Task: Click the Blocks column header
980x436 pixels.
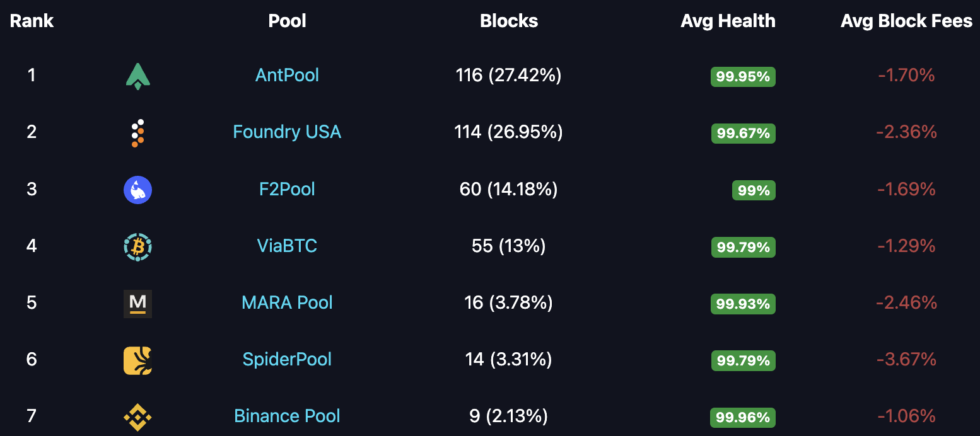Action: click(x=509, y=21)
